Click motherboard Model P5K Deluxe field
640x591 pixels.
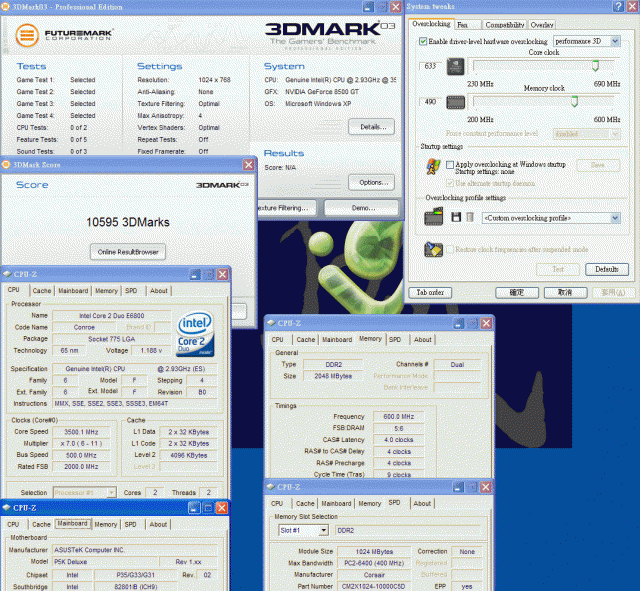(105, 562)
